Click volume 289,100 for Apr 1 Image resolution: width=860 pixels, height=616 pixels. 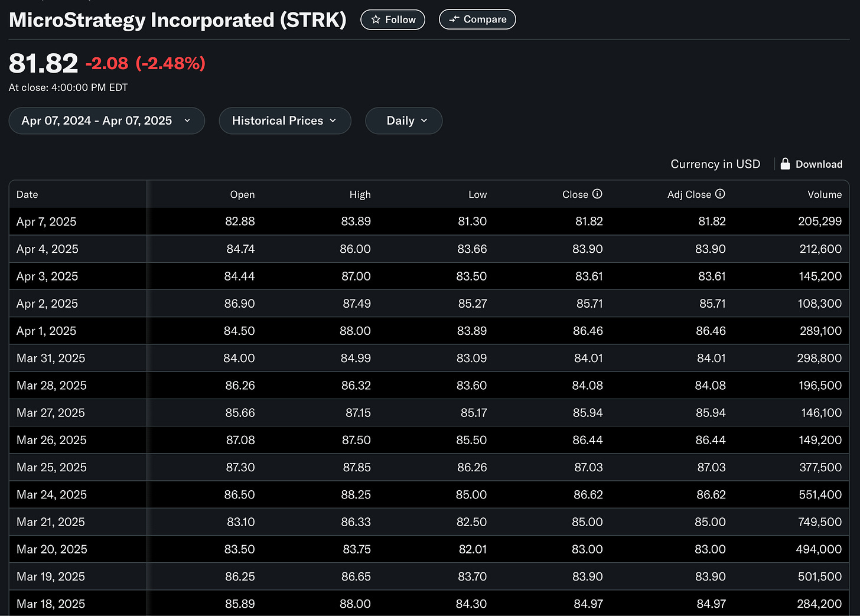[x=820, y=331]
